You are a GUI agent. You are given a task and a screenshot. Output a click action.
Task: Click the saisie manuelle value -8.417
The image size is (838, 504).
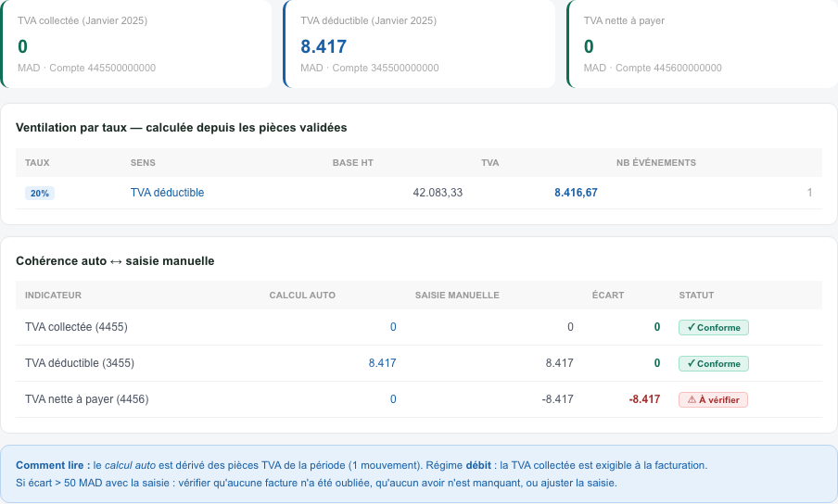557,399
